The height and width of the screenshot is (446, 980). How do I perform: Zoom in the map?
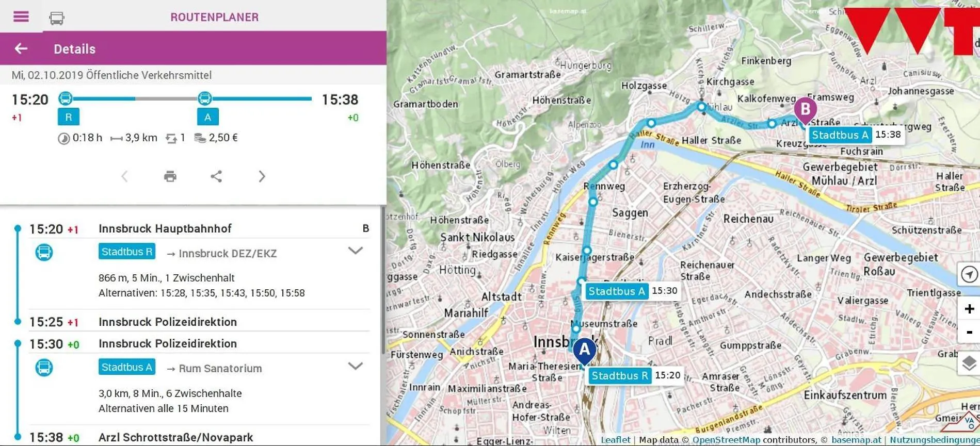pyautogui.click(x=969, y=308)
